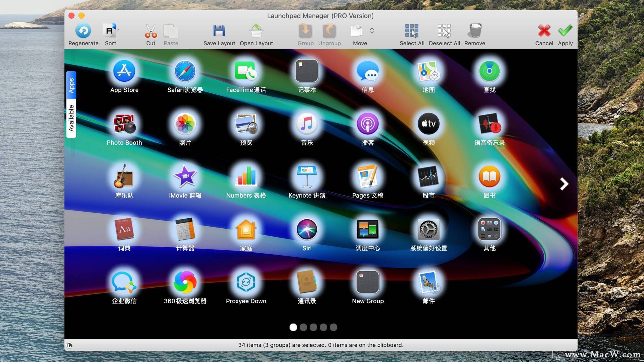The width and height of the screenshot is (644, 362).
Task: Select the 视频 Apple TV icon
Action: pyautogui.click(x=428, y=124)
